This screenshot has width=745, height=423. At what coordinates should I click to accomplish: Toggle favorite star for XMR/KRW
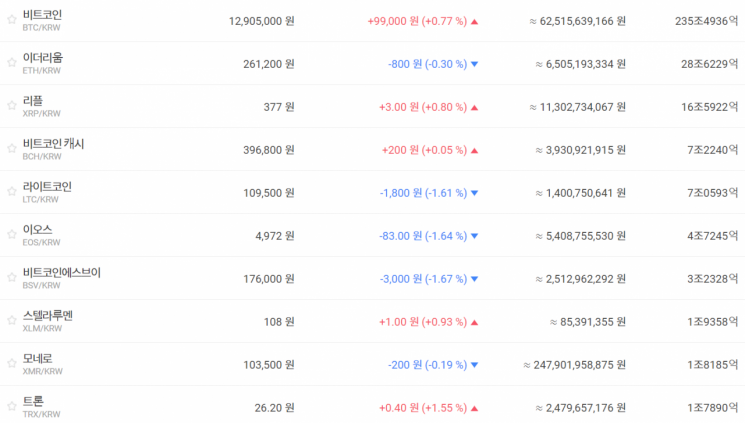click(x=11, y=363)
